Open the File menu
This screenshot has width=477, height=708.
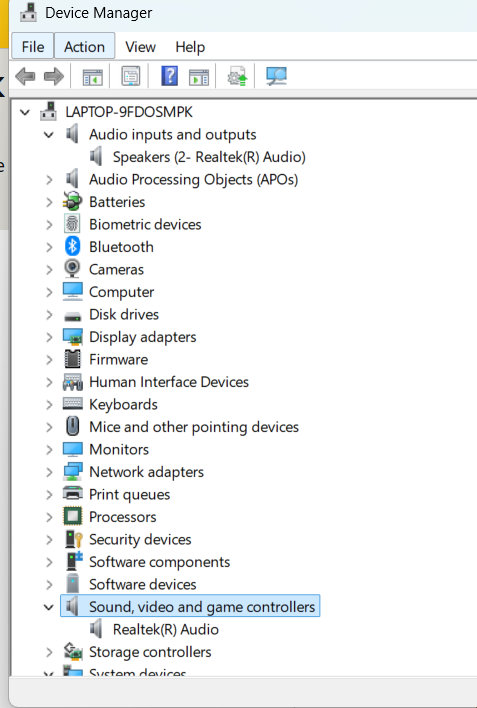coord(33,47)
